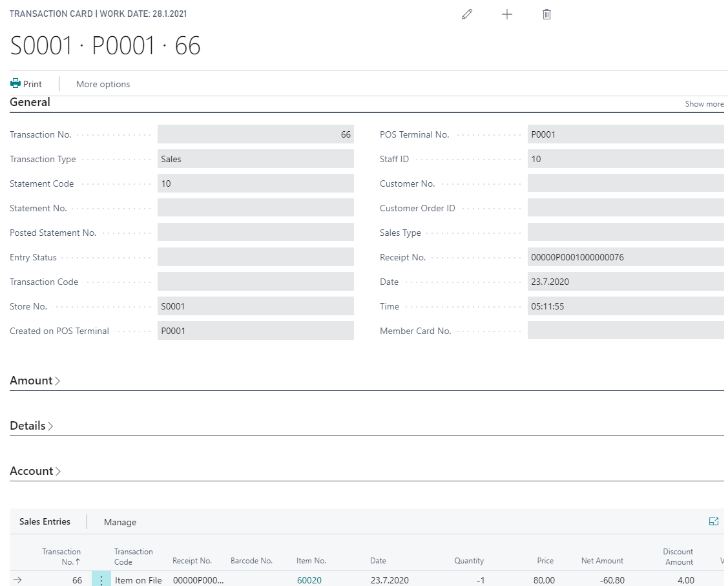Open row options via three-dot menu
Screen dimensions: 728x586
pos(101,580)
